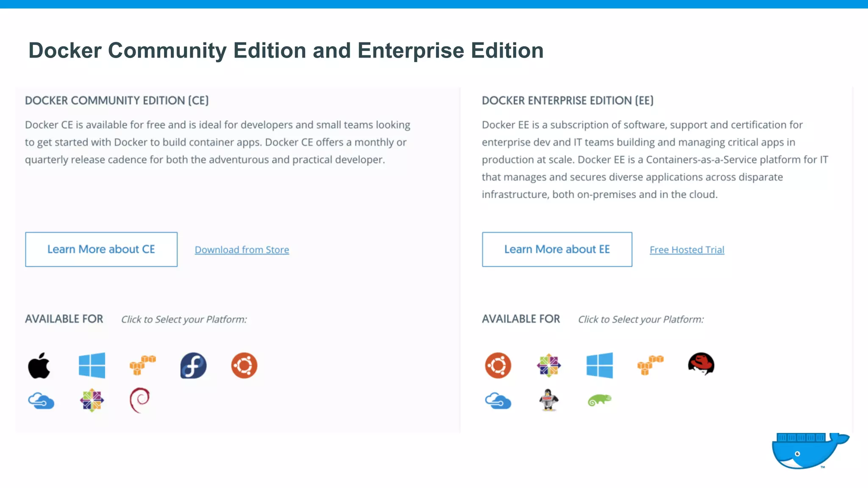Select the Oracle Linux penguin icon

click(x=549, y=400)
